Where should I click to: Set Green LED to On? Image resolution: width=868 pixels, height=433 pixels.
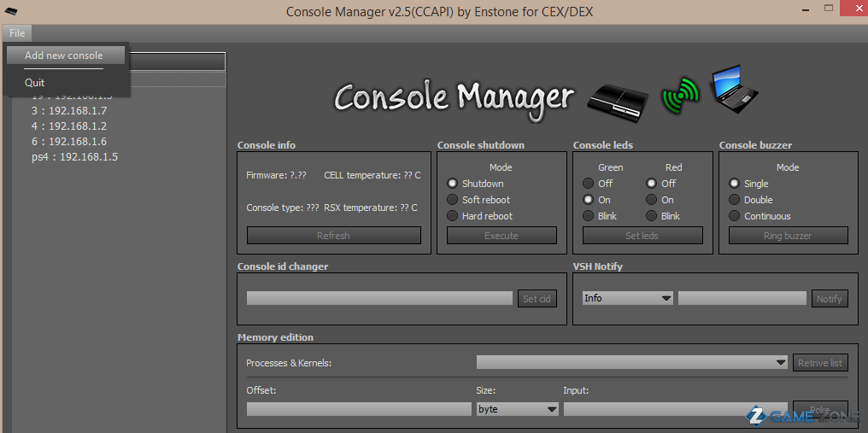pyautogui.click(x=588, y=200)
